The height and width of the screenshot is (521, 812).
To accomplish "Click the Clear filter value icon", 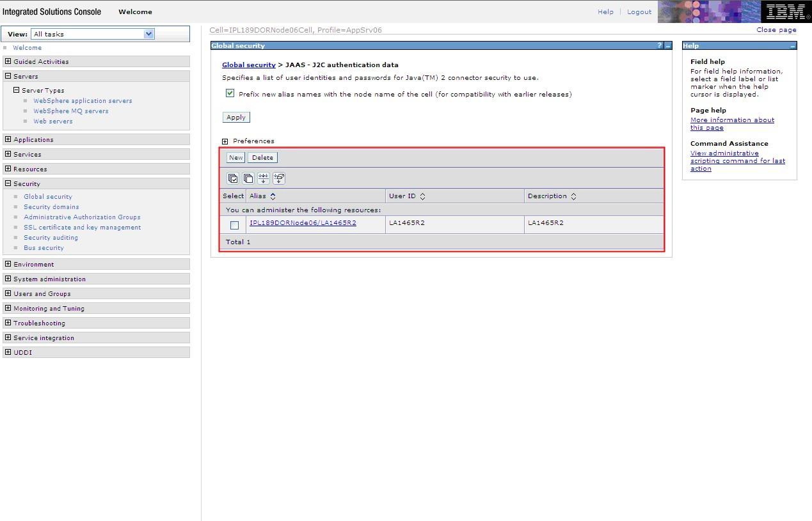I will tap(279, 178).
